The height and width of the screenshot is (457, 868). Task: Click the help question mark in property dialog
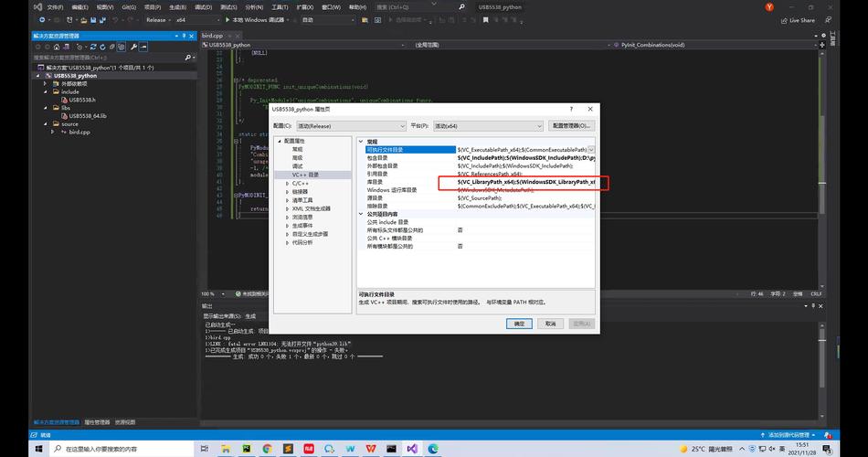point(571,109)
